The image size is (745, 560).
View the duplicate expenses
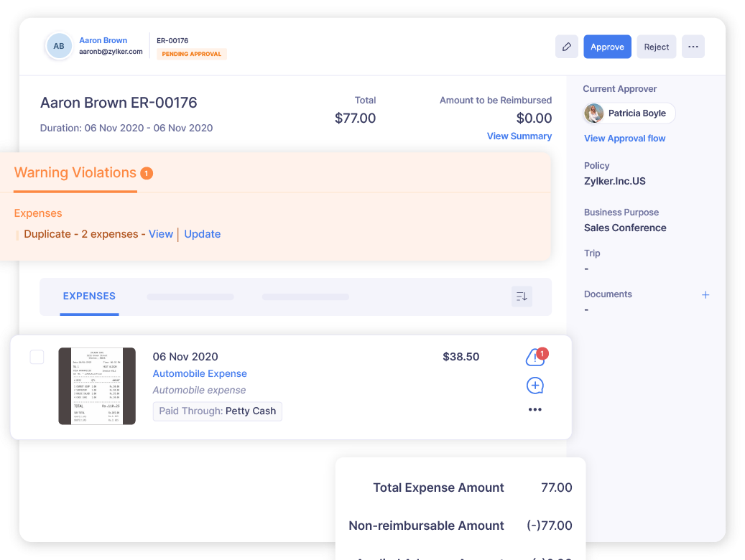tap(161, 234)
